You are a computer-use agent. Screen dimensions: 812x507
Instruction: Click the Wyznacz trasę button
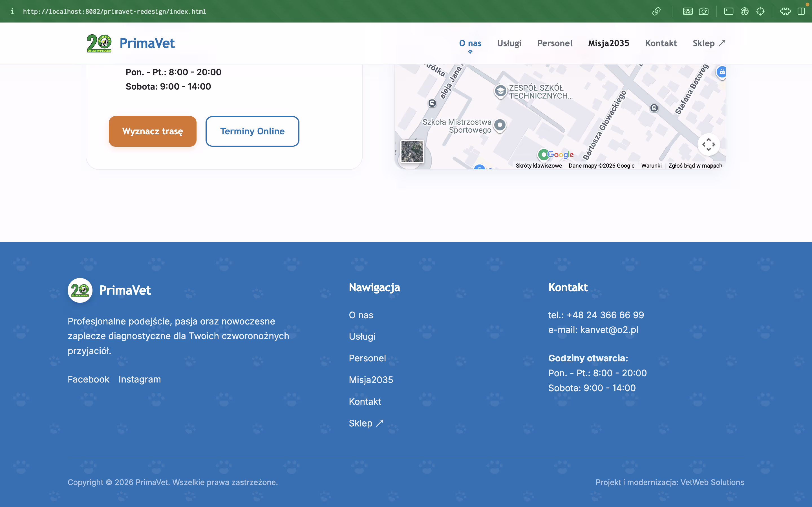pyautogui.click(x=153, y=131)
